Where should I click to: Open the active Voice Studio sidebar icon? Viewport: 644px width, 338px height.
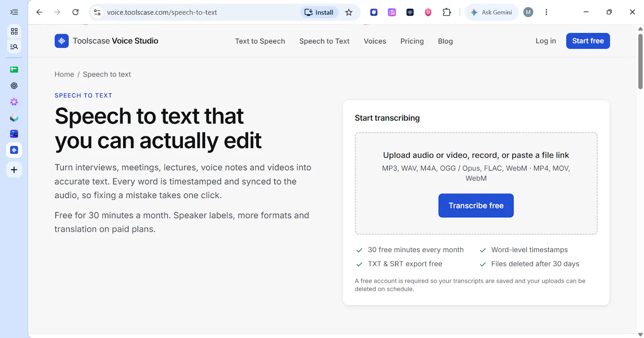14,150
